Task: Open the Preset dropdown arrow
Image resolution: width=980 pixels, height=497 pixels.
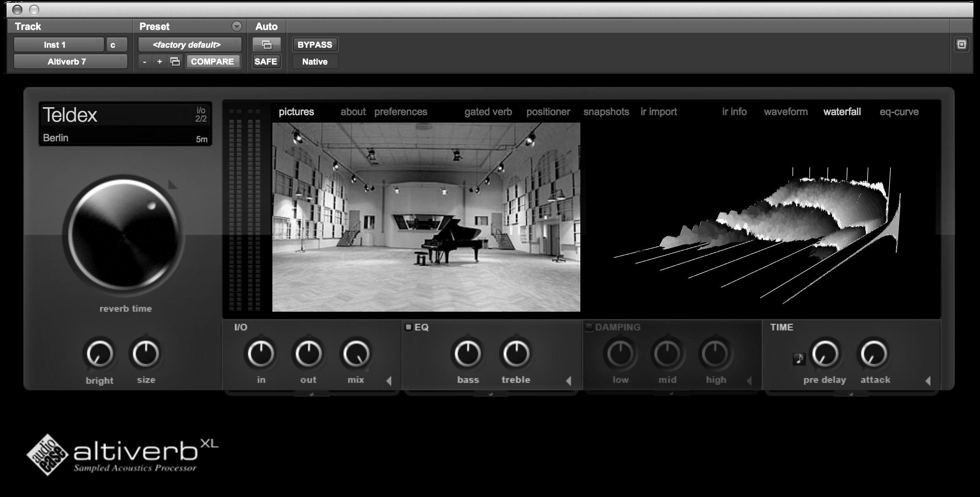Action: coord(237,26)
